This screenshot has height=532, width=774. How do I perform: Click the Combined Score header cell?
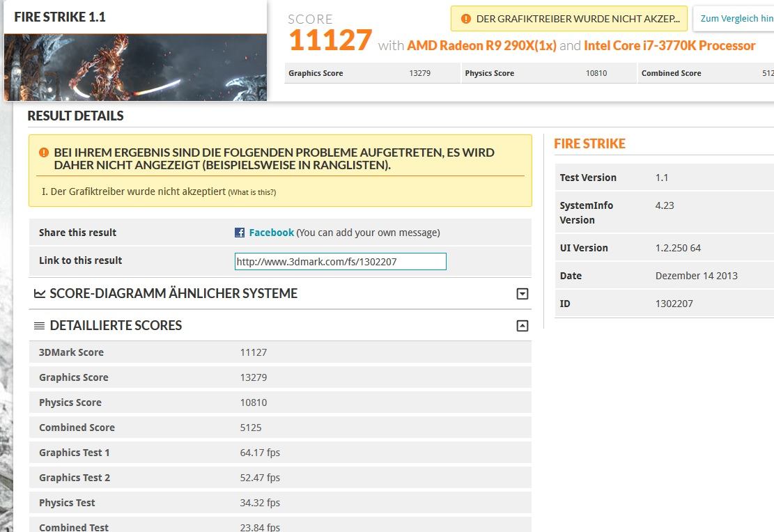706,73
